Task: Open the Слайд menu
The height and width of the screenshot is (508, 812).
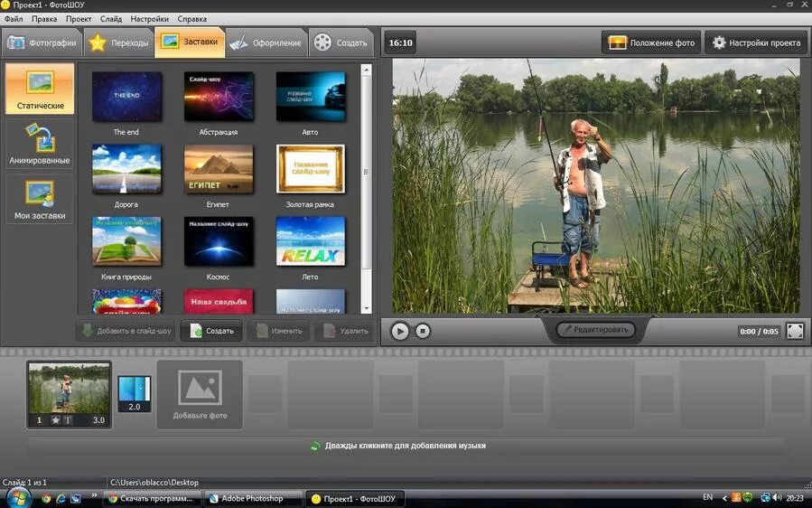Action: (x=111, y=19)
